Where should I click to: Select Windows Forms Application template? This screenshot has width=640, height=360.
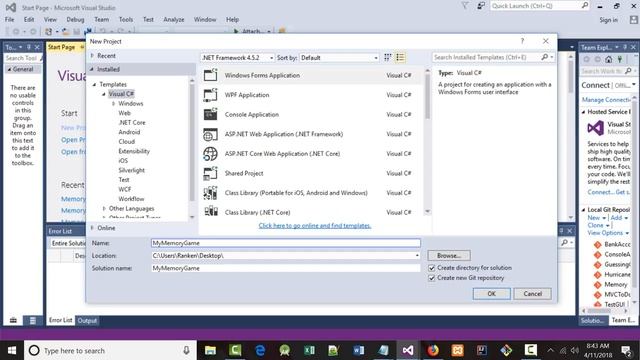(311, 75)
